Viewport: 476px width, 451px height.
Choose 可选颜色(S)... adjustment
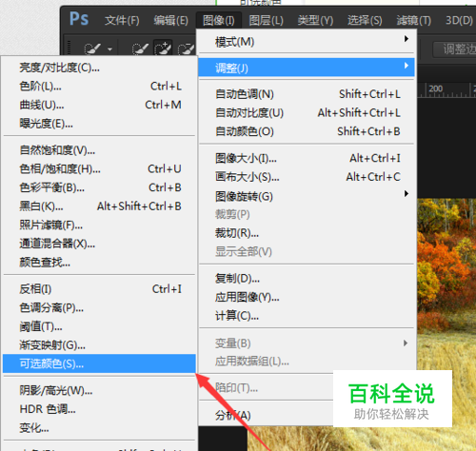pos(99,363)
